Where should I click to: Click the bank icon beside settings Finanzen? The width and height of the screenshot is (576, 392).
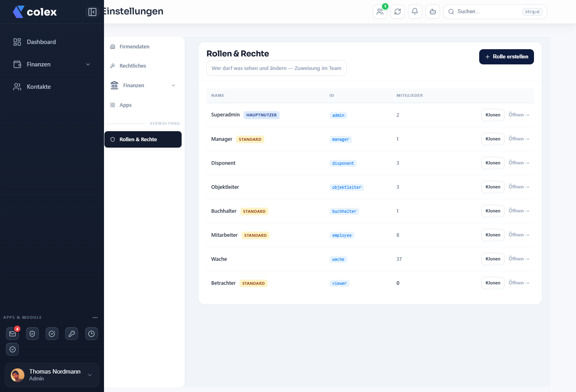click(114, 85)
